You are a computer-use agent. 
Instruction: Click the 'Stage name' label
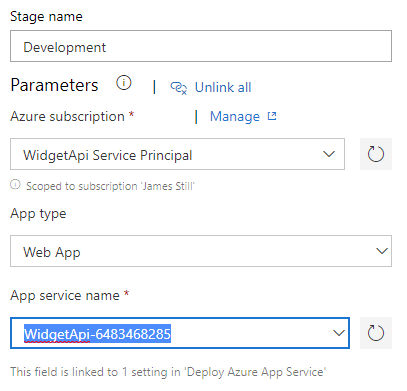(x=46, y=16)
